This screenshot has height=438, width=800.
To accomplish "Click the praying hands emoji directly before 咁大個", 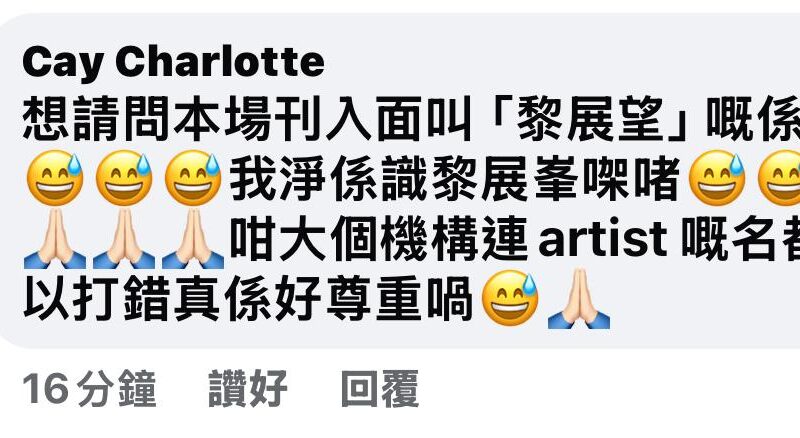I will click(193, 238).
